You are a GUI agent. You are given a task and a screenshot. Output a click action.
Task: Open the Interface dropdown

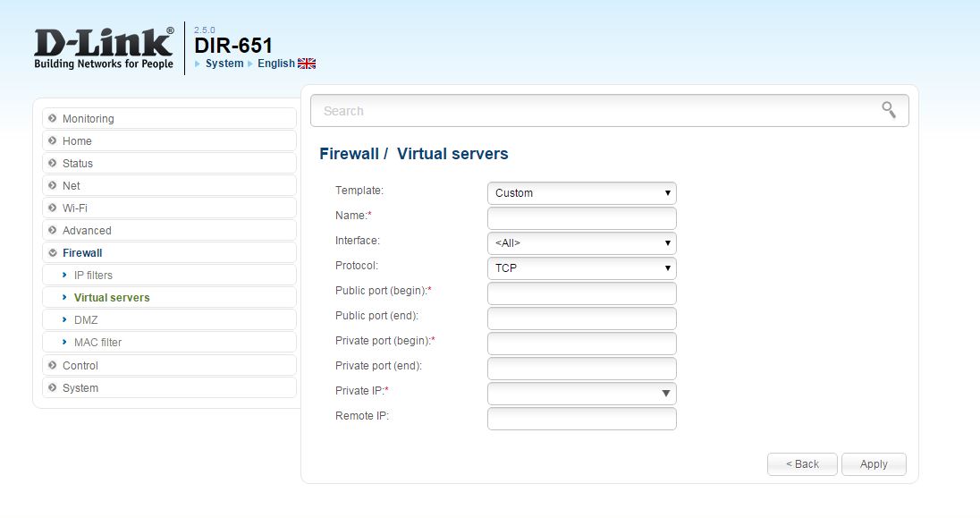point(582,242)
